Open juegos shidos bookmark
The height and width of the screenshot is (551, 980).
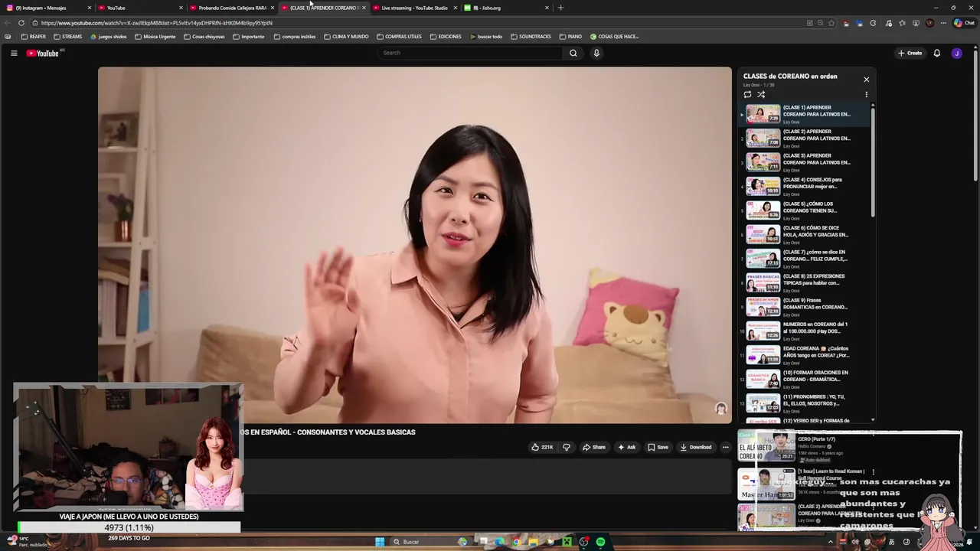(x=108, y=37)
